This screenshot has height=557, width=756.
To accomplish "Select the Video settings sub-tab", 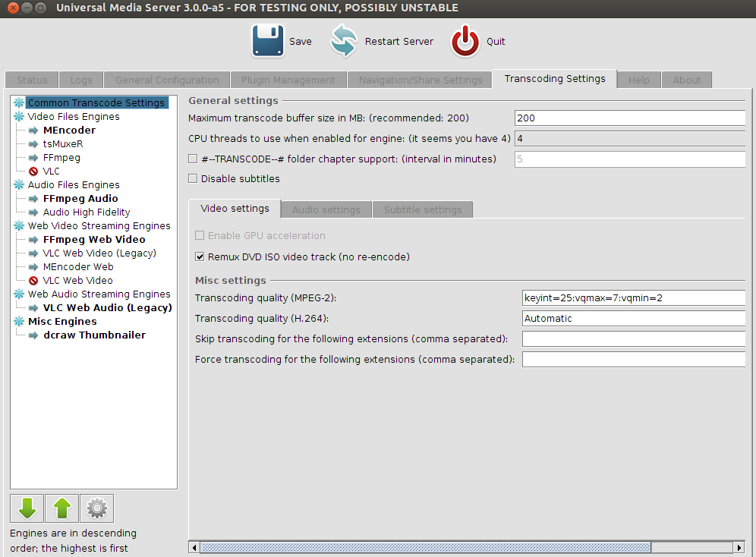I will tap(235, 209).
